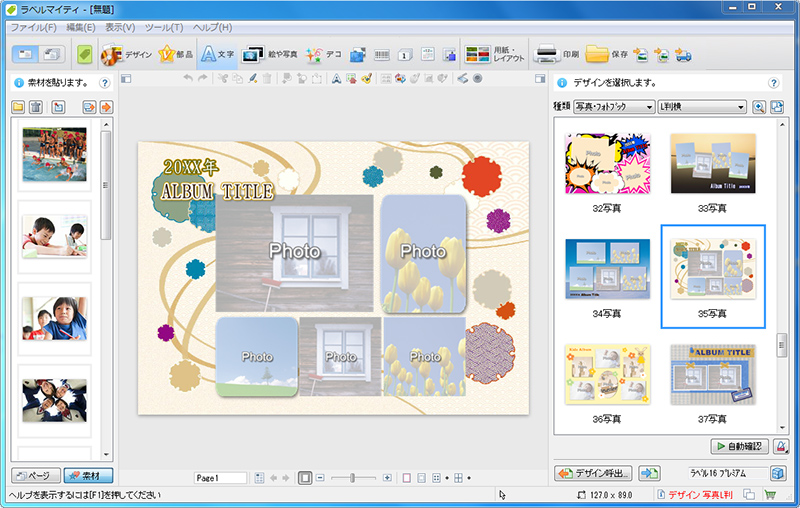Adjust the zoom slider handle
Viewport: 800px width, 508px height.
tap(351, 478)
